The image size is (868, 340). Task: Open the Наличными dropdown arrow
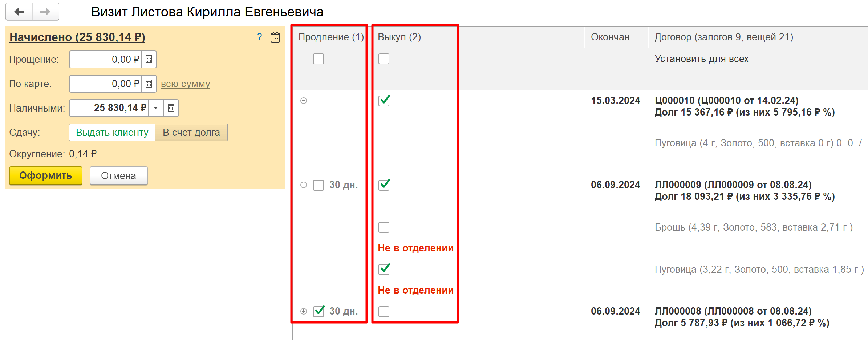pos(156,108)
